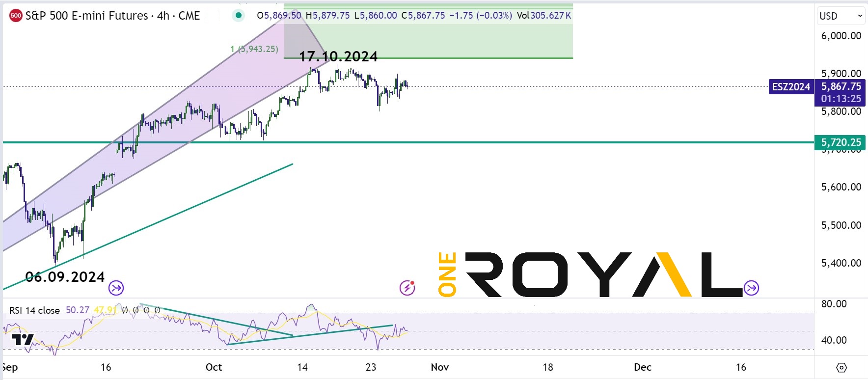
Task: Click the 06.09.2024 date annotation
Action: 65,277
